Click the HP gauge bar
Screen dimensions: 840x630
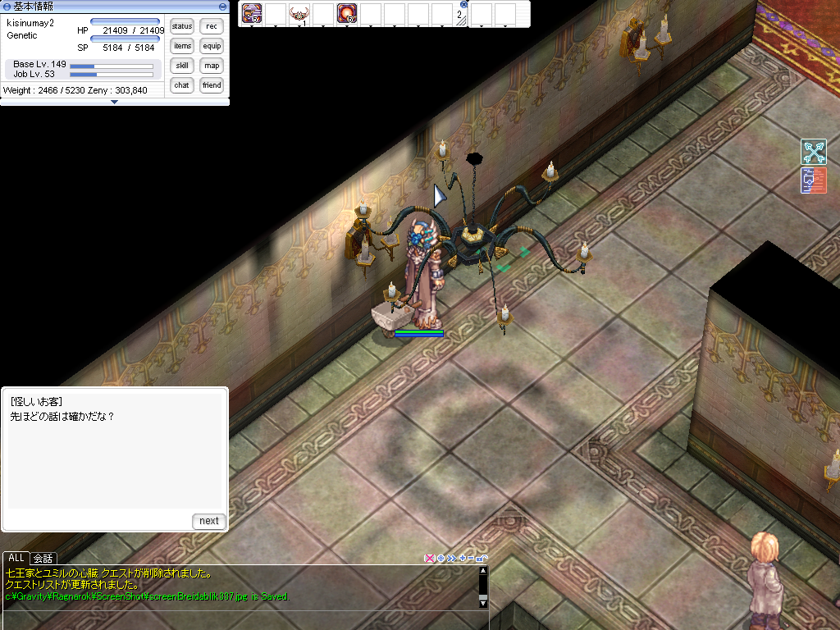tap(125, 21)
